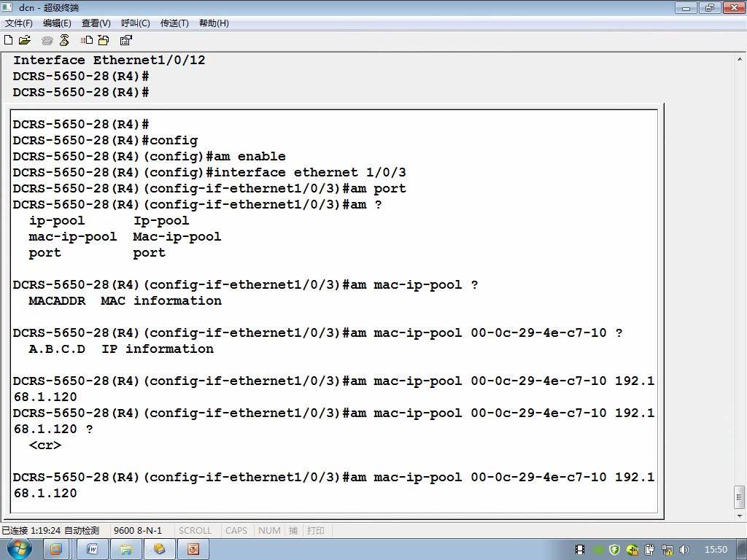Click the 'am port' command line

pyautogui.click(x=209, y=189)
